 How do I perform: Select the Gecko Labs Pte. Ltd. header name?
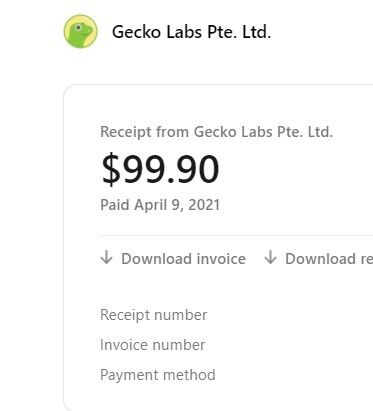191,32
